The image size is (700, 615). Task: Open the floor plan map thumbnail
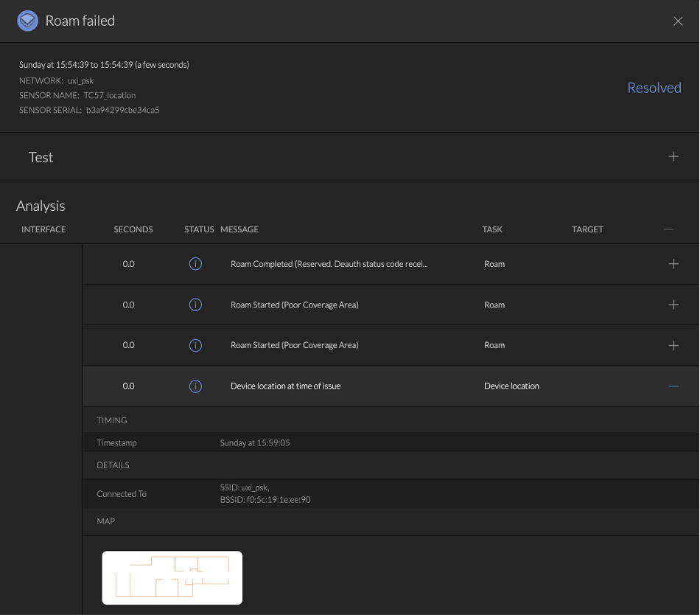click(x=172, y=577)
